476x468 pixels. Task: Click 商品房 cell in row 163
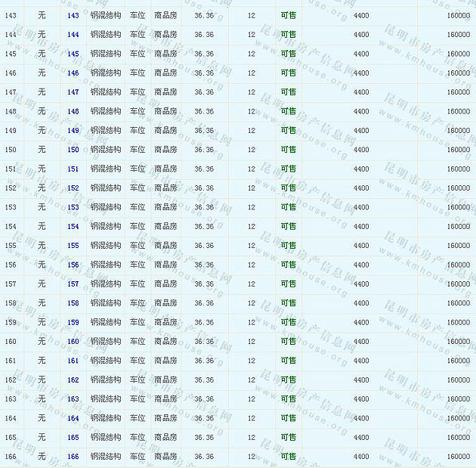pyautogui.click(x=165, y=399)
